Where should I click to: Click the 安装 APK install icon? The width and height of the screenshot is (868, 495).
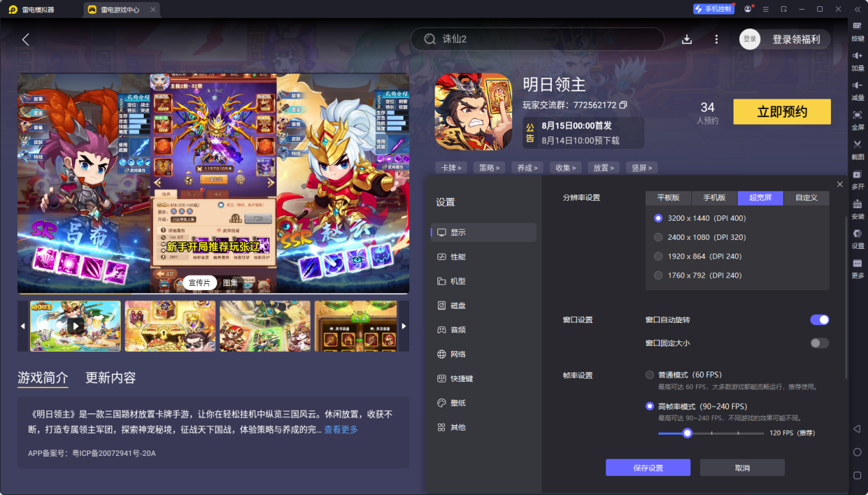pos(857,208)
